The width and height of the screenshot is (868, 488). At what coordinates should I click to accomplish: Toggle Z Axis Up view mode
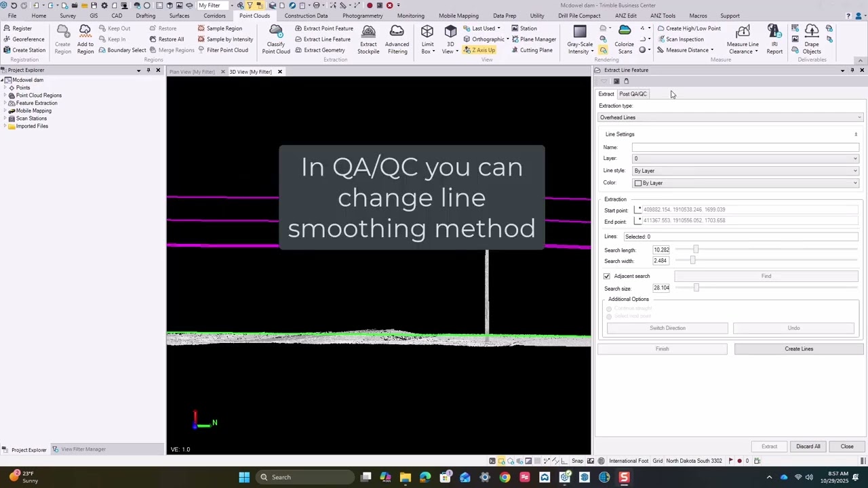tap(479, 50)
